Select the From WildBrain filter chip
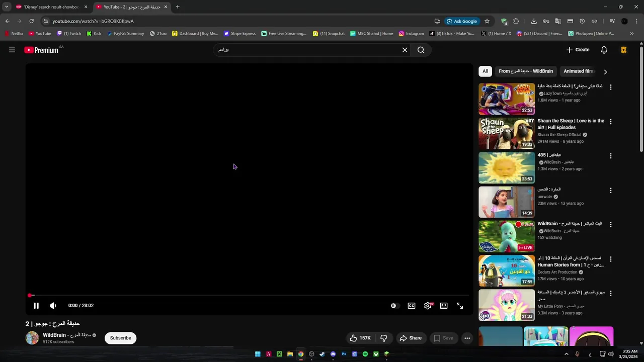Image resolution: width=644 pixels, height=362 pixels. pyautogui.click(x=526, y=71)
